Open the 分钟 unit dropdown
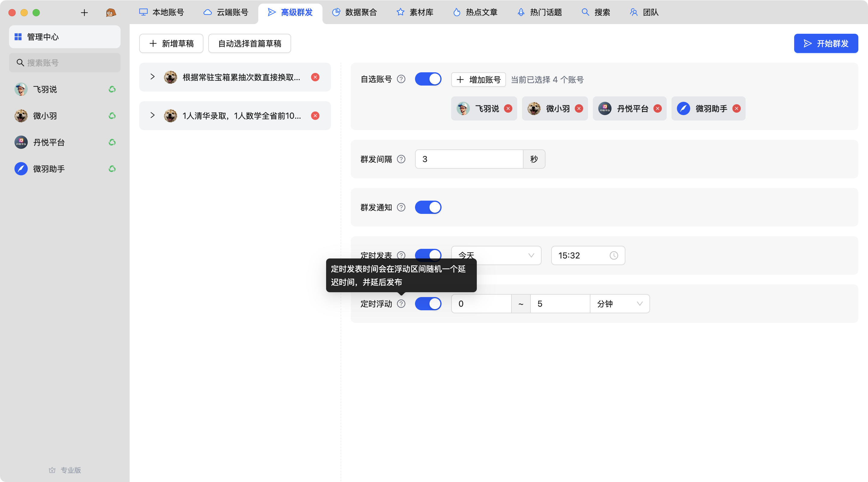The image size is (868, 482). click(620, 303)
